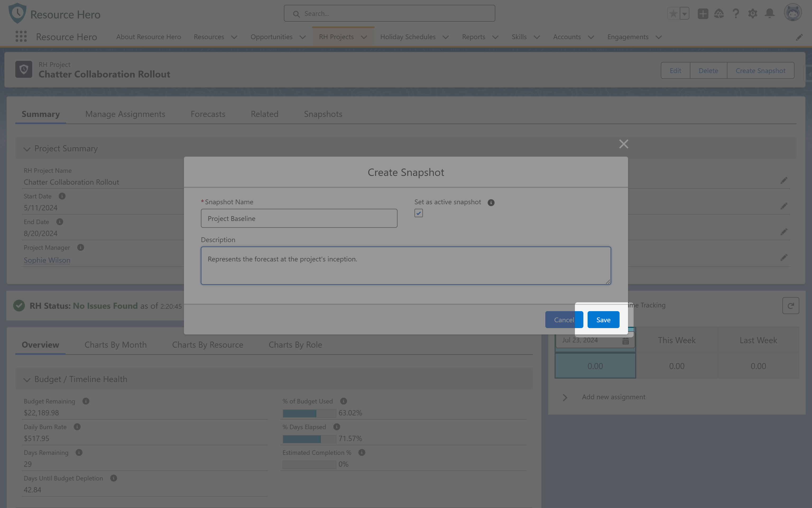Viewport: 812px width, 508px height.
Task: Expand Reports nav dropdown chevron
Action: coord(495,37)
